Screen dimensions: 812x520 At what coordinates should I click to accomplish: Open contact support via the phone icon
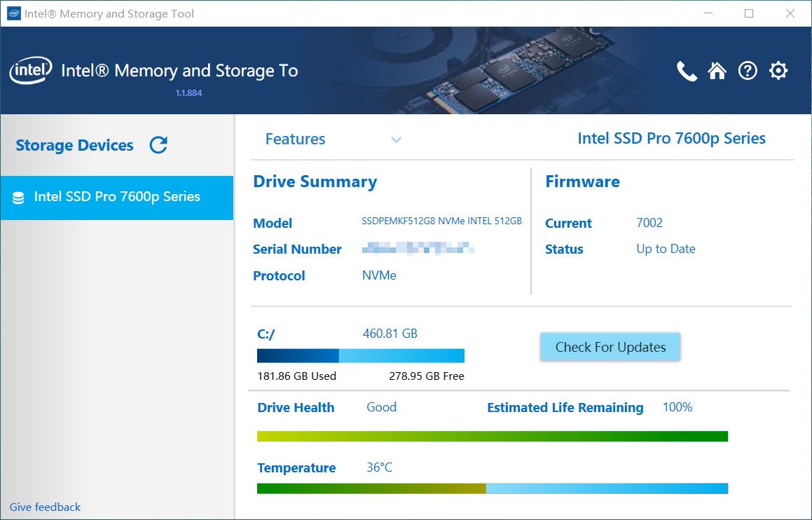687,70
